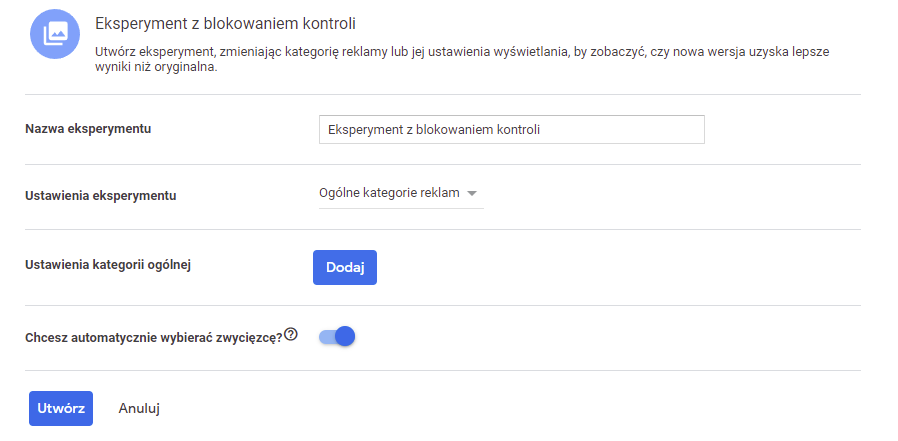Click the word 'Utwórz' starting the description
This screenshot has height=441, width=898.
tap(113, 51)
